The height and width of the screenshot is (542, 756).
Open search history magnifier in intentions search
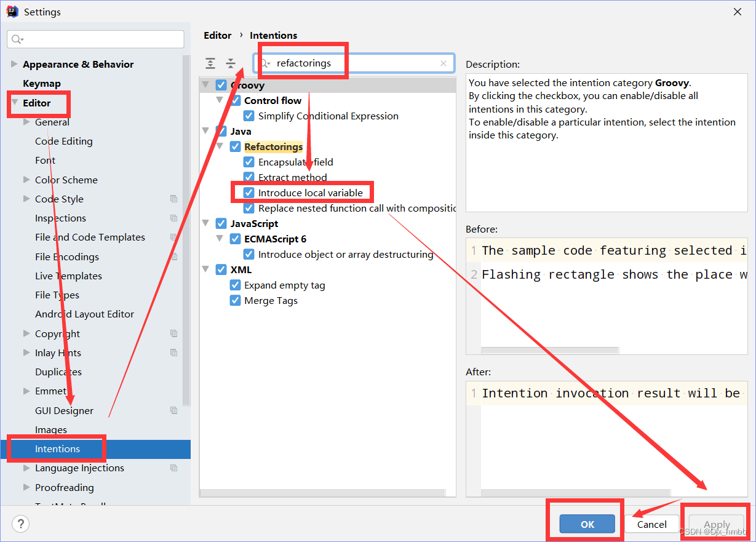coord(265,63)
